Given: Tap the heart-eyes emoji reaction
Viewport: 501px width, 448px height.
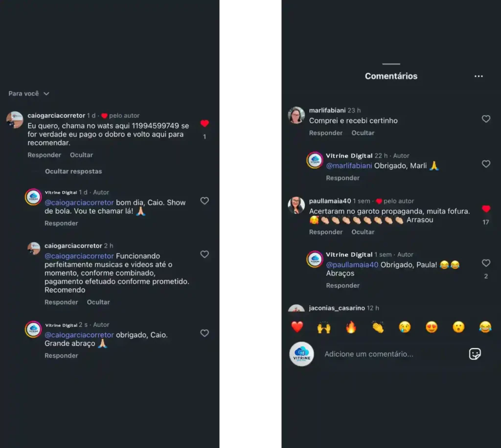Looking at the screenshot, I should pos(432,327).
